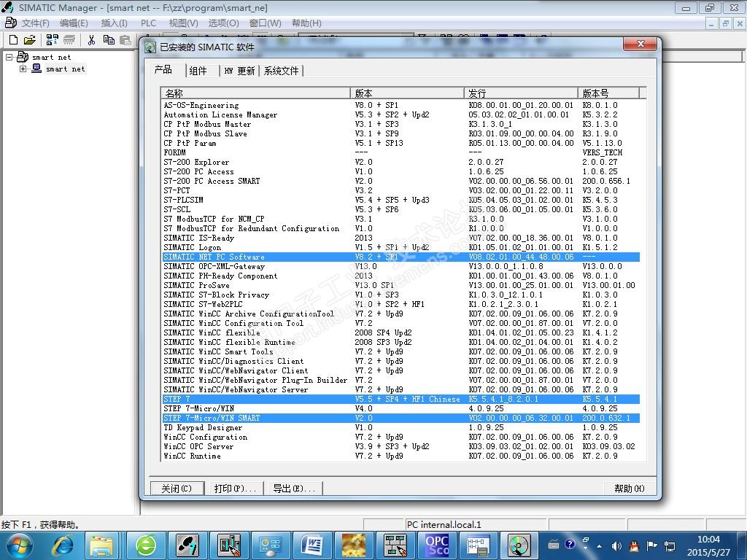Show hidden tray icons arrow
Viewport: 747px width, 560px height.
point(600,546)
